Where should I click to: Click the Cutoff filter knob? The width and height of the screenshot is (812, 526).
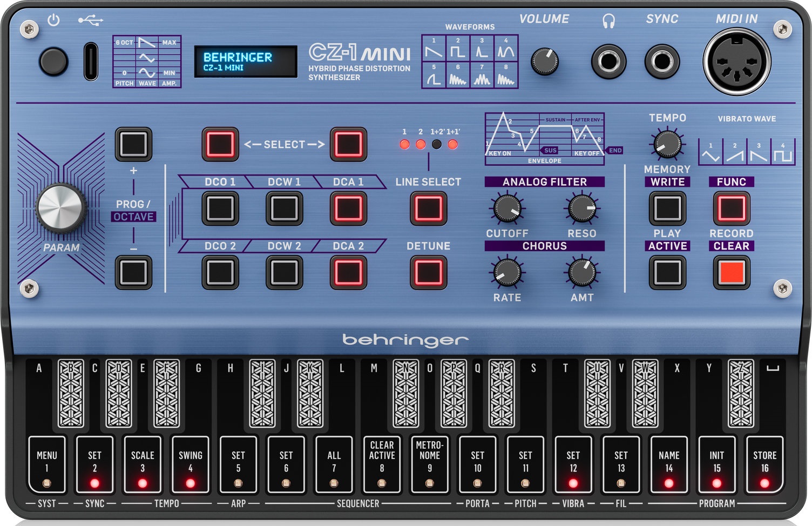[x=507, y=208]
